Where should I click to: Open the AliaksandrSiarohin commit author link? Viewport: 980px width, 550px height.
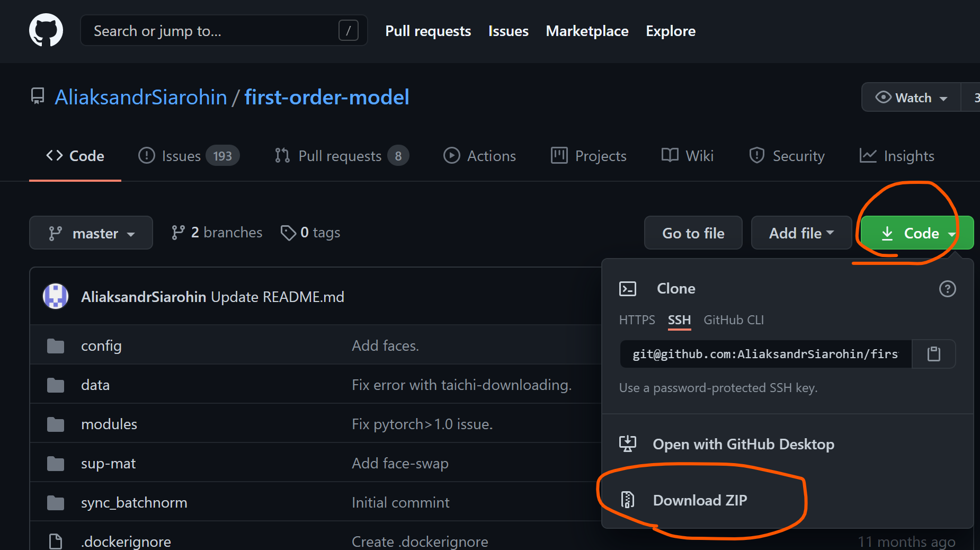[144, 297]
